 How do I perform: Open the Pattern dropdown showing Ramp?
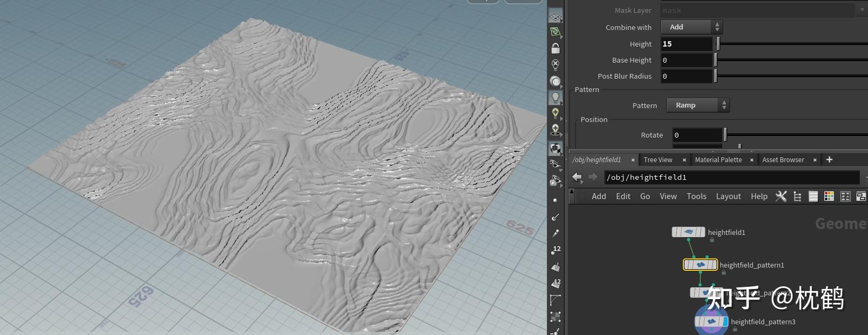pyautogui.click(x=697, y=105)
